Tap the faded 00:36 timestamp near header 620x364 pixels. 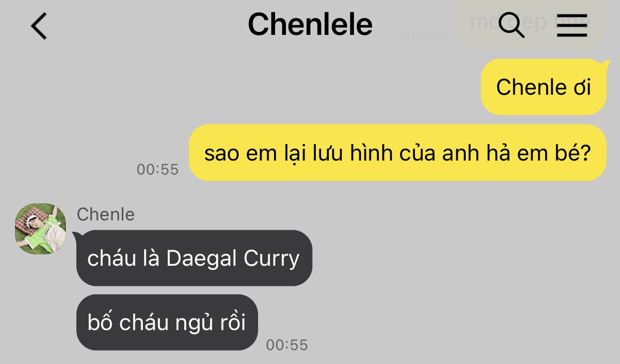tap(423, 38)
